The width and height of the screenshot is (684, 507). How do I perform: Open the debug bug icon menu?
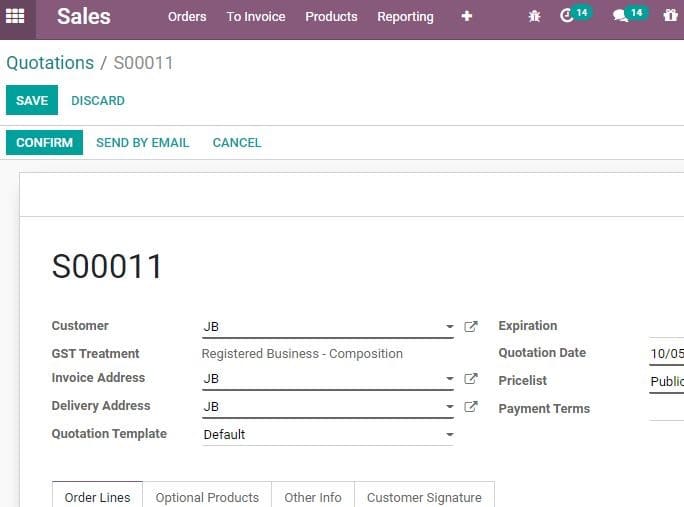pyautogui.click(x=534, y=16)
